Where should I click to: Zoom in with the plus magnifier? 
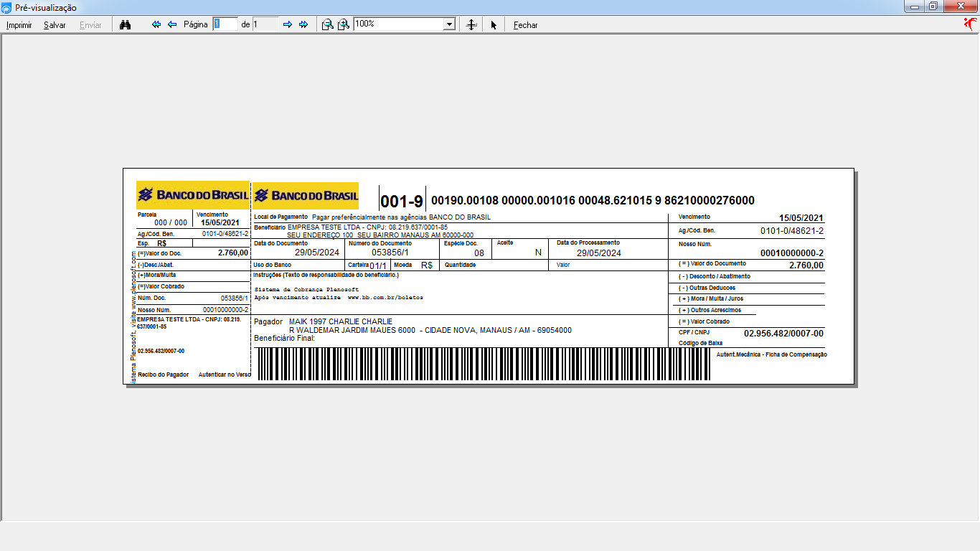click(x=344, y=24)
